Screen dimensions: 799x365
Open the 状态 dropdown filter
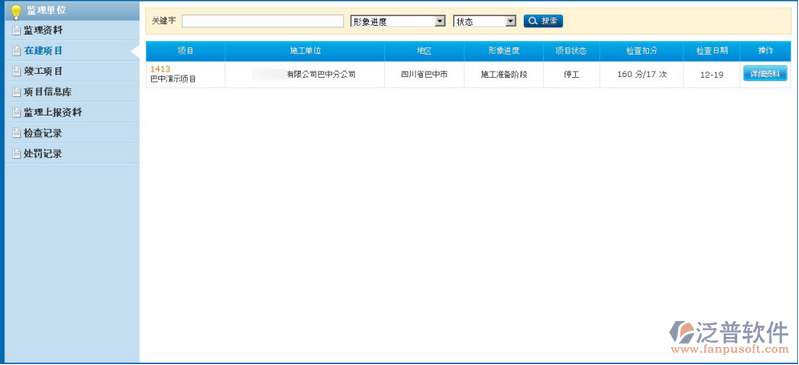485,21
